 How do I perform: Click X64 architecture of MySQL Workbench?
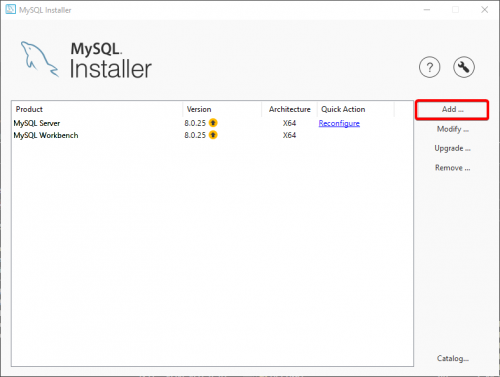[289, 135]
